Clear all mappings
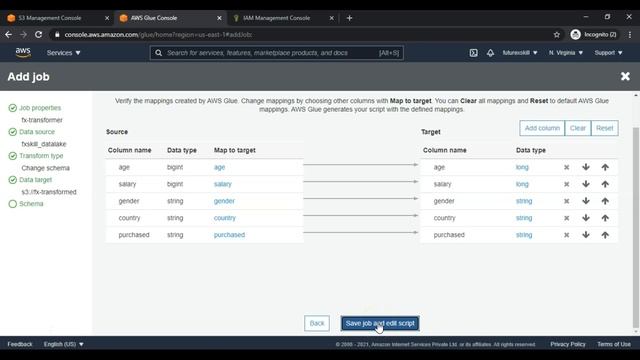 coord(578,128)
